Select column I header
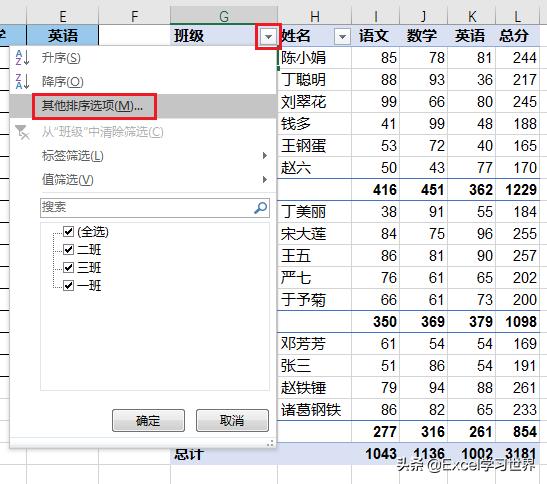Image resolution: width=547 pixels, height=484 pixels. 376,16
